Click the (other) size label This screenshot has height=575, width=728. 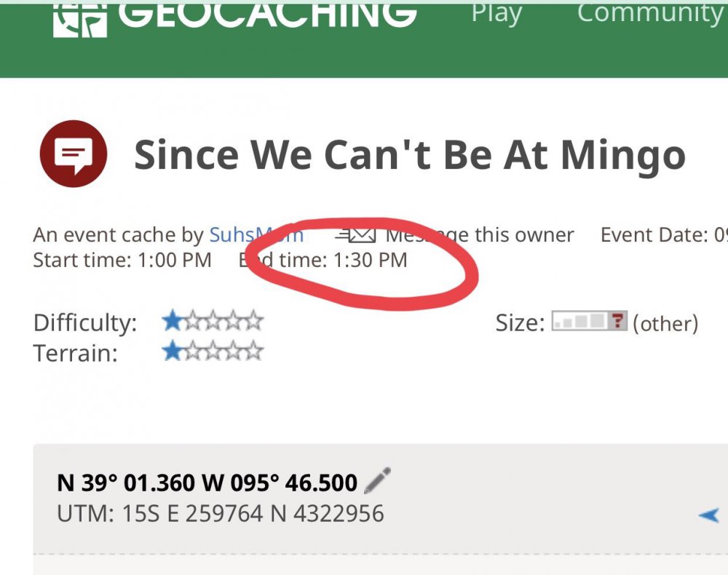click(x=665, y=323)
